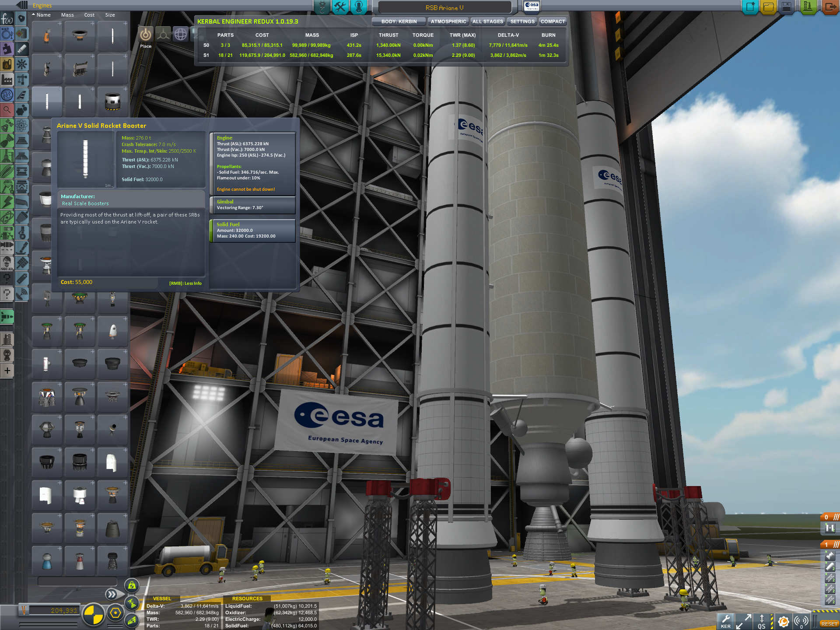Create a new vessel with top-right New icon
Image resolution: width=840 pixels, height=630 pixels.
[750, 7]
